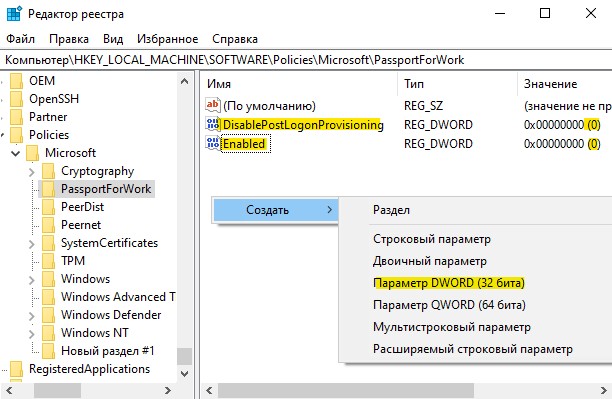Choose Раздел in the Создать submenu

[391, 210]
